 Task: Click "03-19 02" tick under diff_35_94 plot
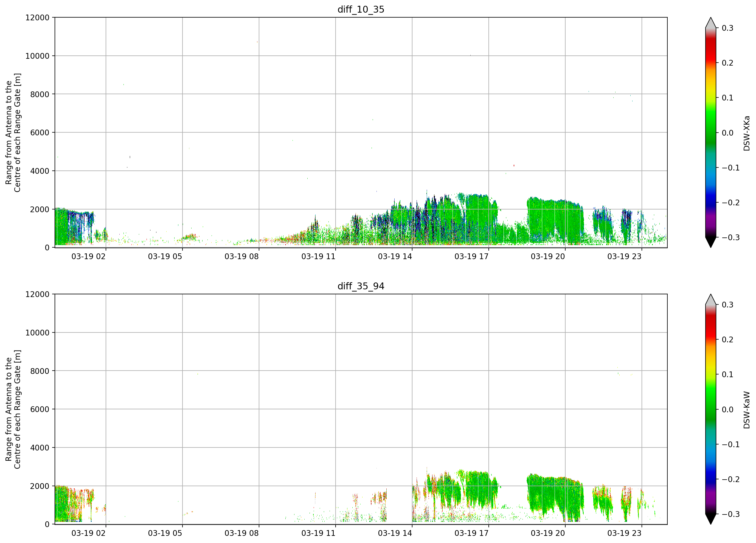point(88,533)
